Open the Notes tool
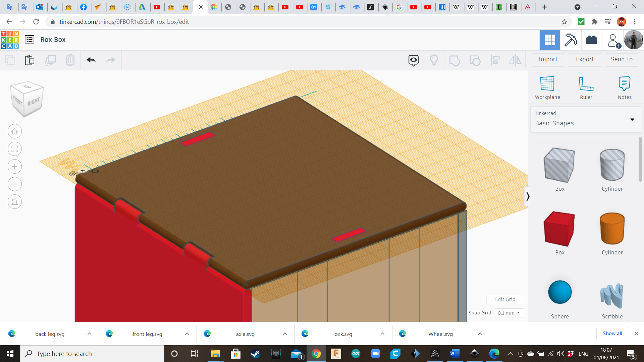 point(625,88)
